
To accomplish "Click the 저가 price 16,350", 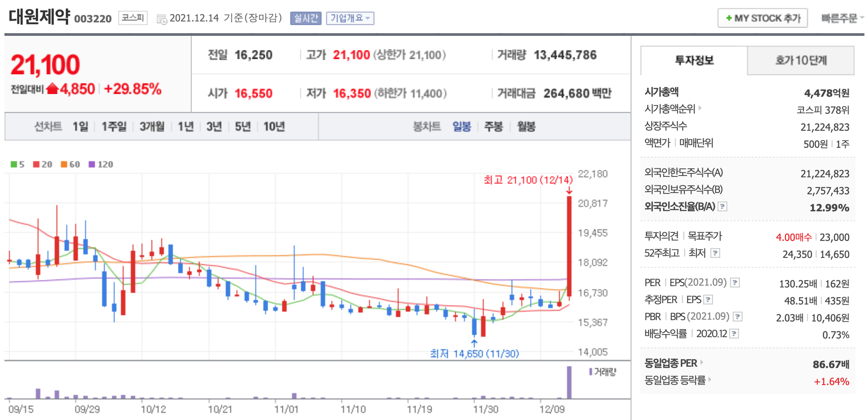I will (352, 94).
